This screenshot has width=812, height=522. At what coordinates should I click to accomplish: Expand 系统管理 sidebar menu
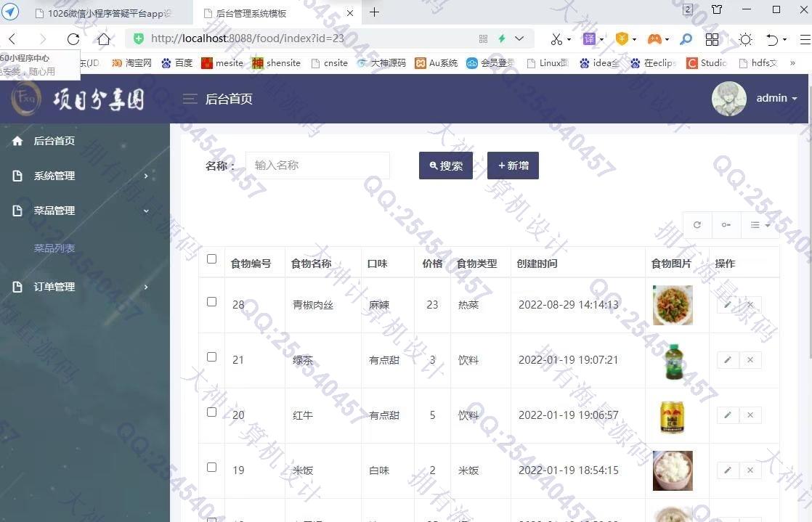click(x=85, y=176)
